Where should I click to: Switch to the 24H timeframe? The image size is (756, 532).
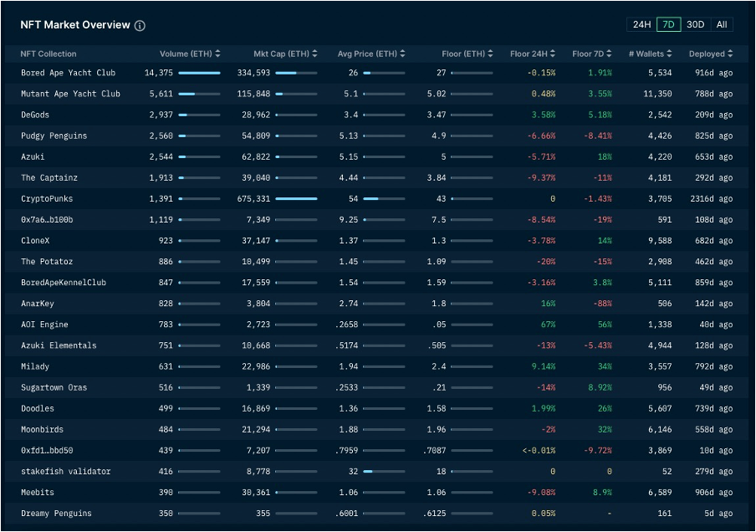click(641, 24)
